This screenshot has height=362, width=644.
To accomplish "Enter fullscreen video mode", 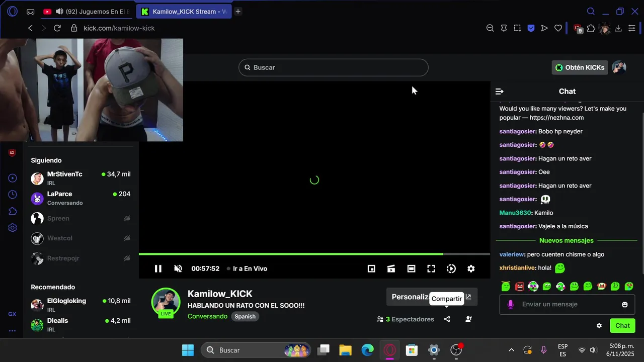I will [x=431, y=268].
